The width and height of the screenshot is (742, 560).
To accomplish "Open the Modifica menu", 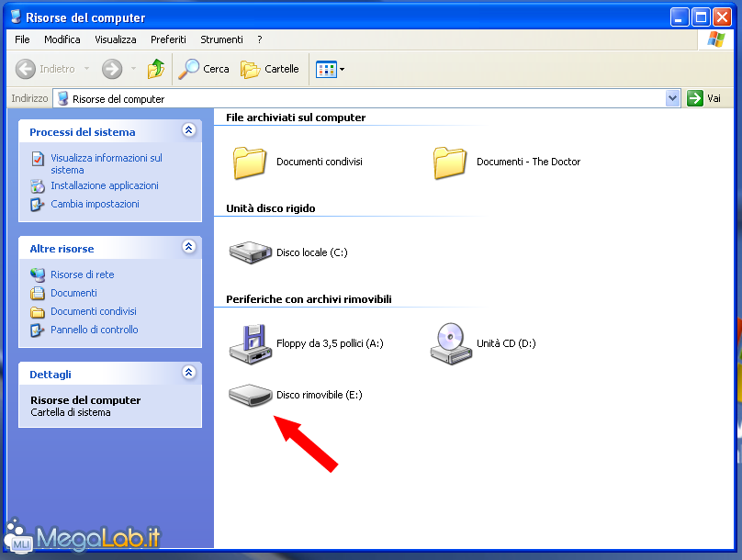I will click(x=62, y=39).
